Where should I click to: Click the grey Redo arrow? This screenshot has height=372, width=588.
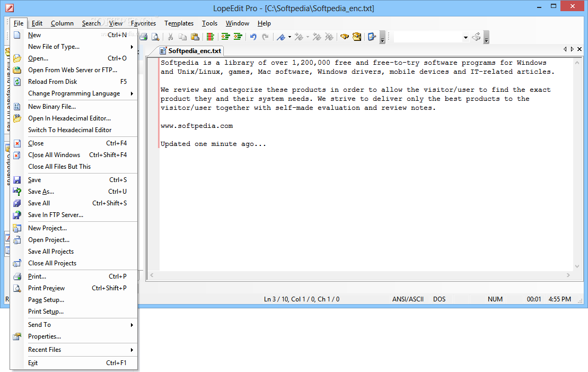[x=265, y=37]
